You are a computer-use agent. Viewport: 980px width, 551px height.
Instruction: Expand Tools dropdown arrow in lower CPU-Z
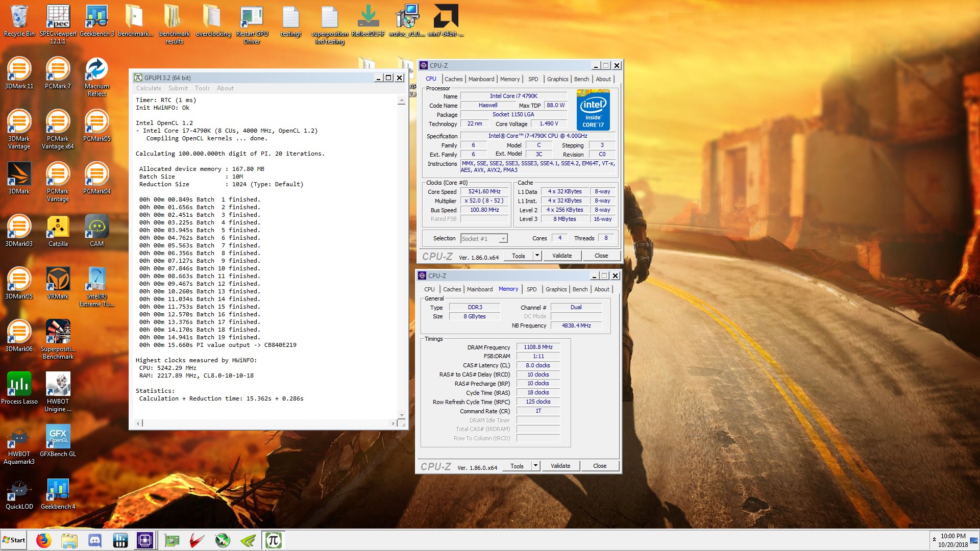[x=535, y=466]
